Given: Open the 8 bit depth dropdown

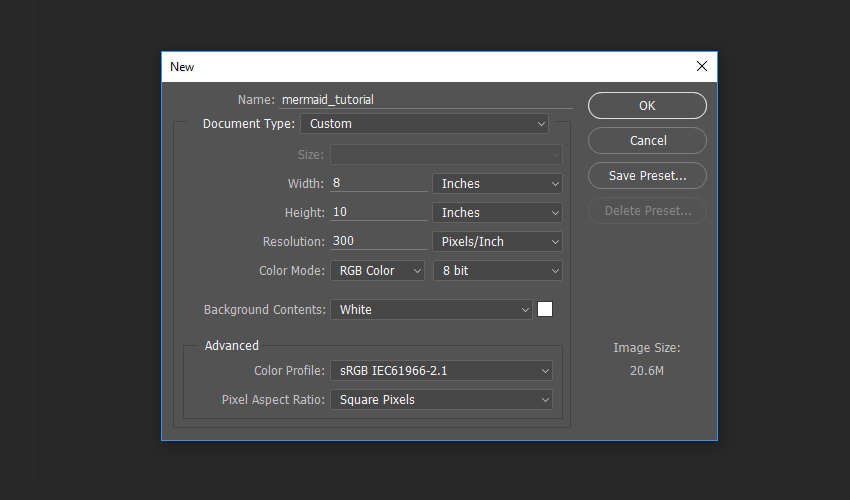Looking at the screenshot, I should (x=498, y=271).
